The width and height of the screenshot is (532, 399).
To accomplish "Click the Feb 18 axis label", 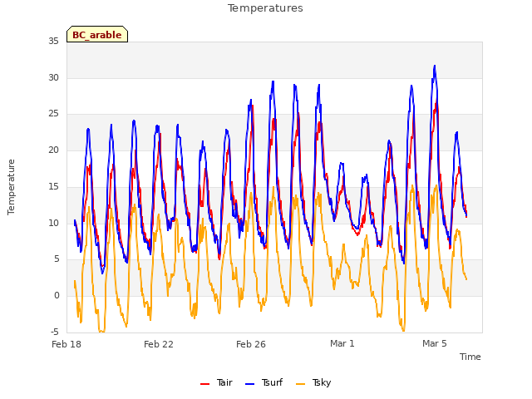I will click(x=66, y=344).
